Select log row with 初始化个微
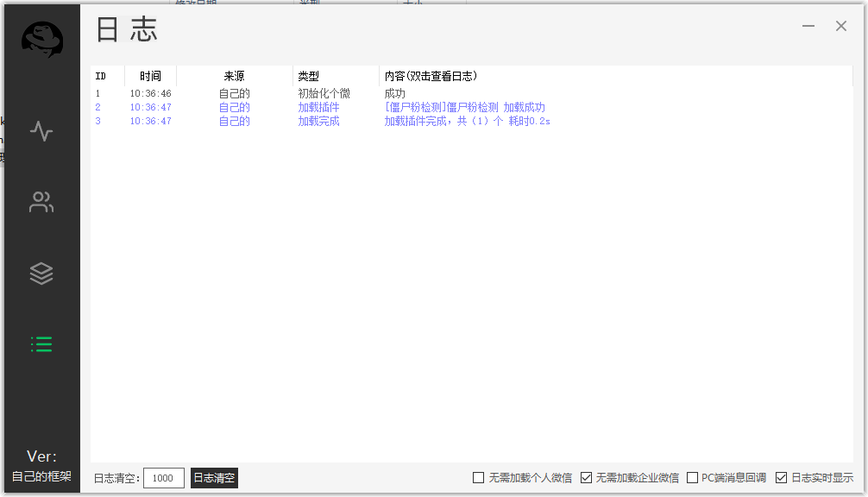Viewport: 868px width, 497px height. coord(472,93)
